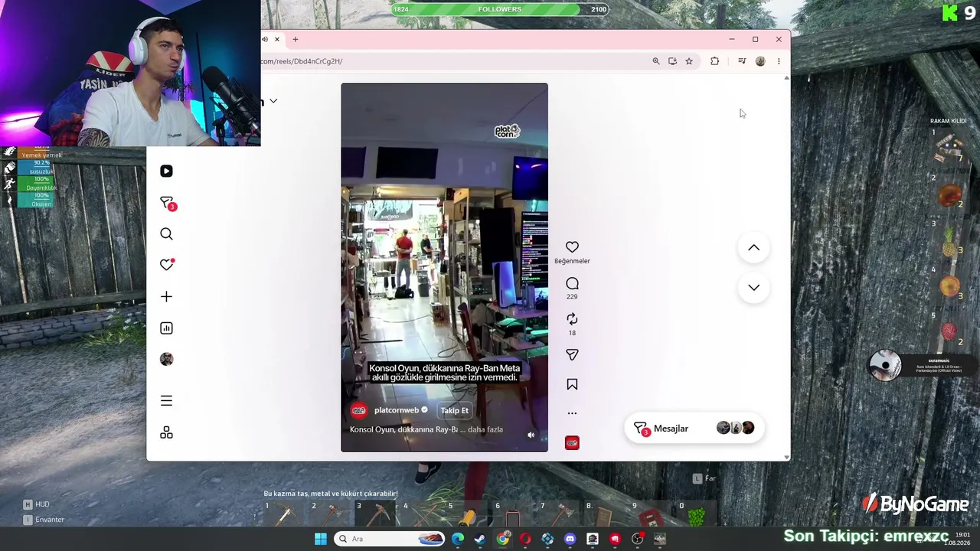980x551 pixels.
Task: Open the Chrome three-dot menu
Action: (x=779, y=61)
